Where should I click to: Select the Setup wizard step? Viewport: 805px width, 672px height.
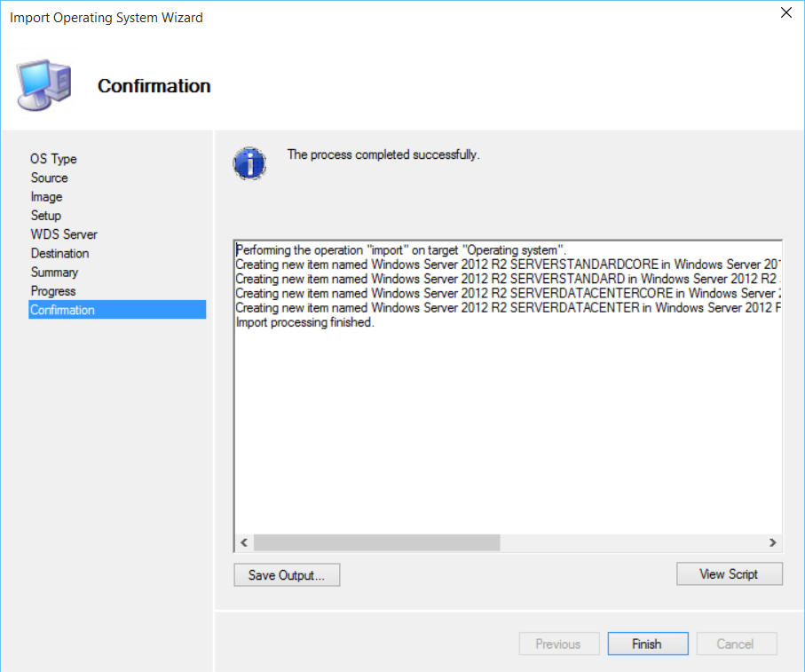46,216
